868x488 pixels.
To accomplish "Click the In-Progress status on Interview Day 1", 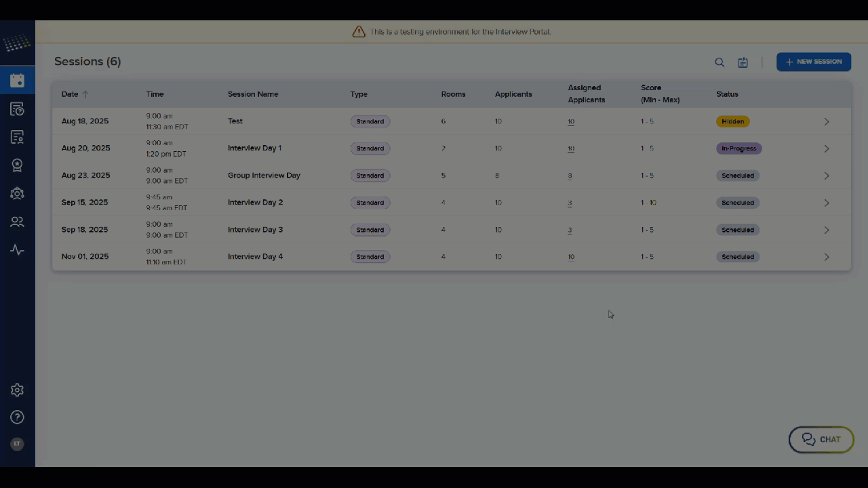I will [738, 148].
